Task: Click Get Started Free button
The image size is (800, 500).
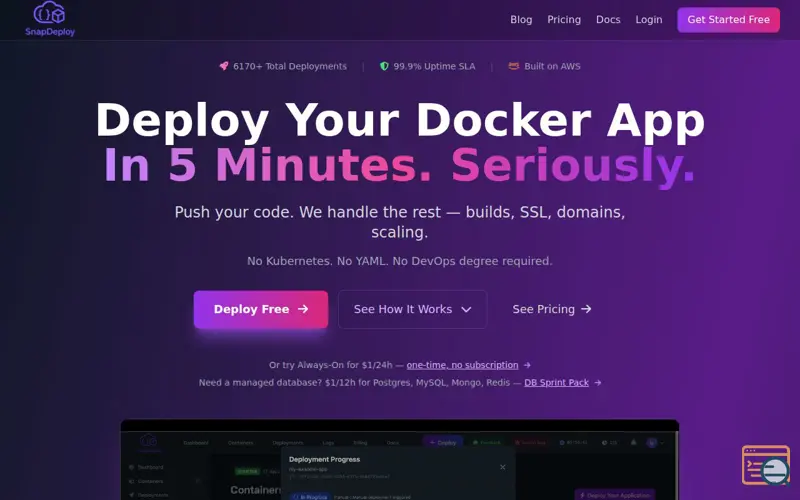Action: coord(728,20)
